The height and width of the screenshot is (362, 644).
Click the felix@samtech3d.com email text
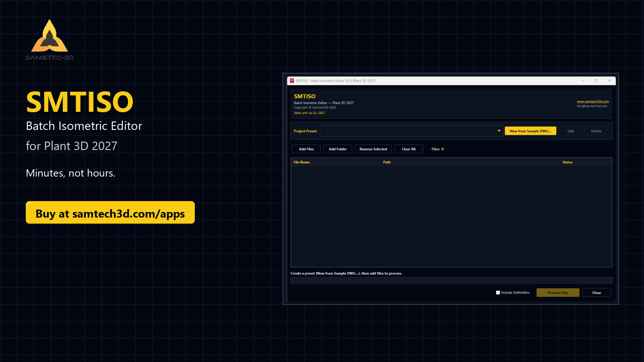[x=592, y=106]
